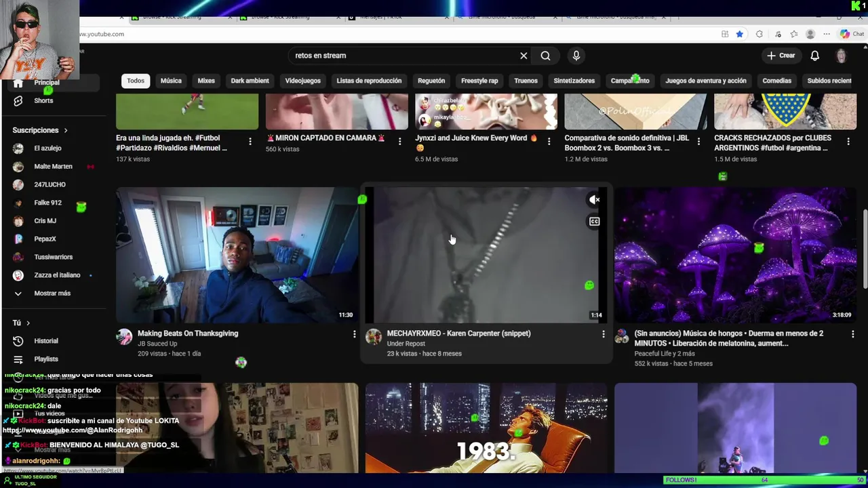Unmute the MECHAYRXMEO preview video
The image size is (868, 488).
(594, 200)
